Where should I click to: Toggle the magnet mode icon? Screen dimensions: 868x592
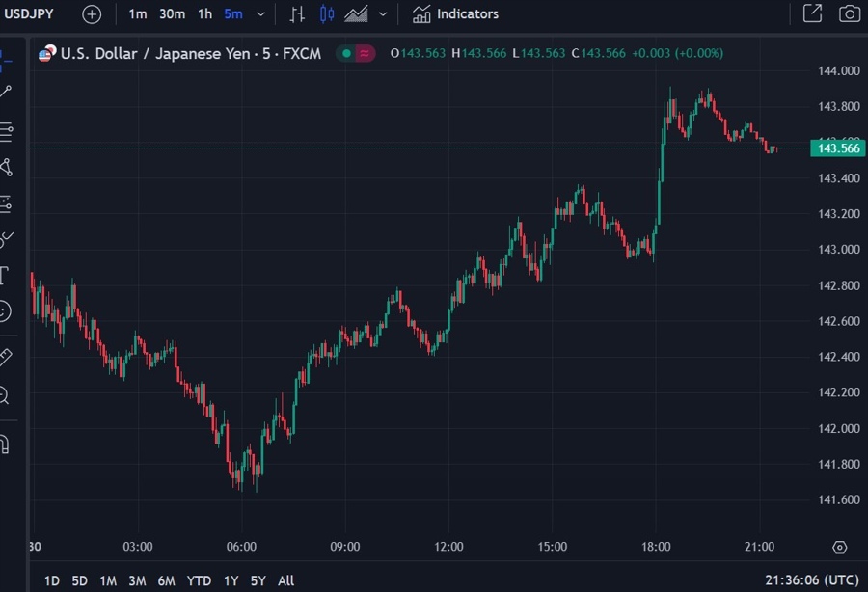(x=5, y=444)
